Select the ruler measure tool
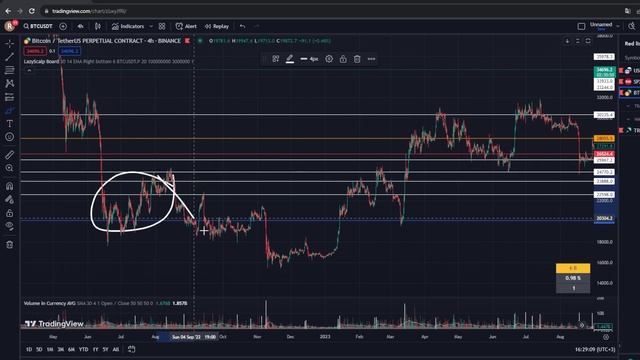Screen dimensions: 640x360 point(9,155)
